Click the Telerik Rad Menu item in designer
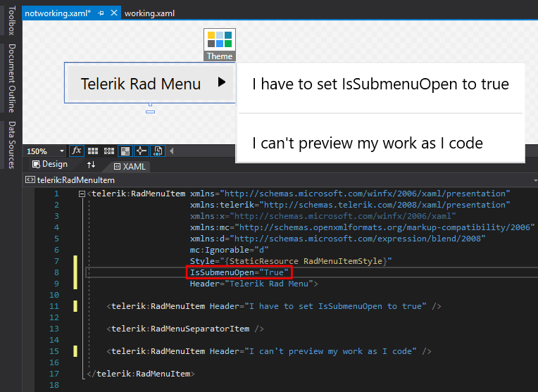538x392 pixels. click(x=141, y=84)
